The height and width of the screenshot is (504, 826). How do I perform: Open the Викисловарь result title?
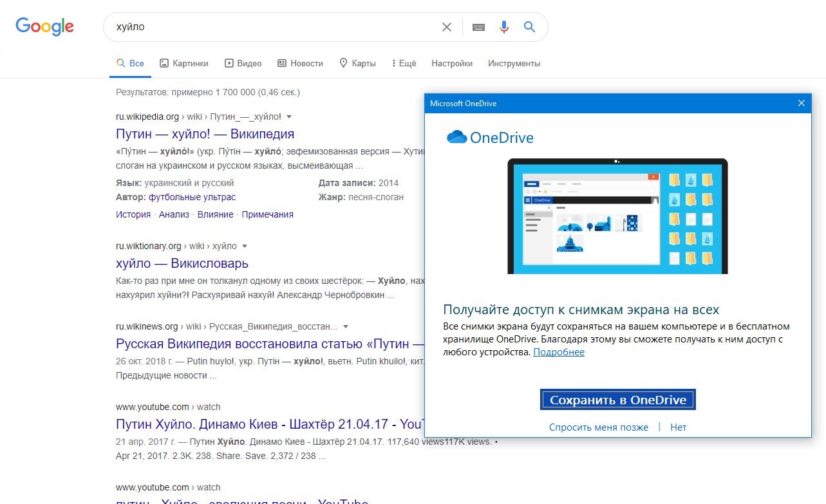(182, 263)
